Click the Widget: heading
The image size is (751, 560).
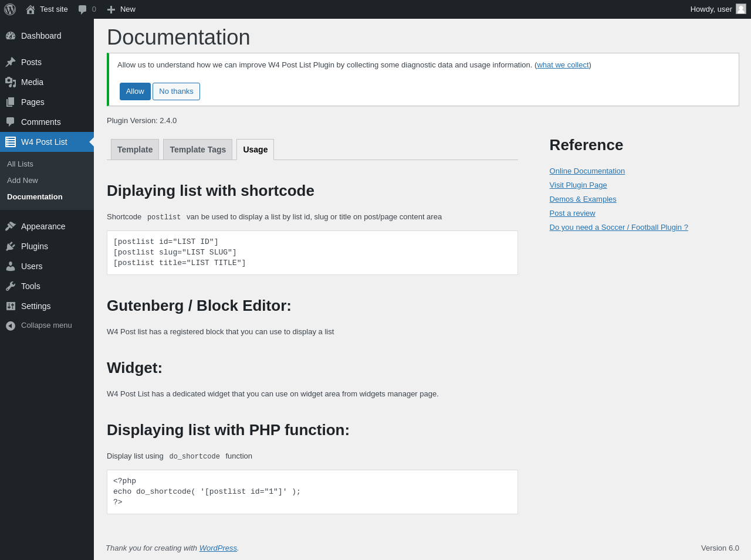pos(134,368)
